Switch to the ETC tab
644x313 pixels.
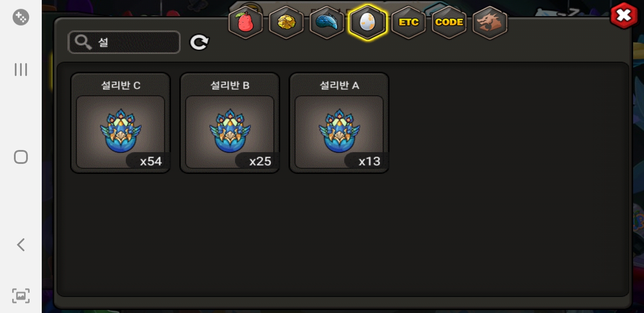pos(409,22)
